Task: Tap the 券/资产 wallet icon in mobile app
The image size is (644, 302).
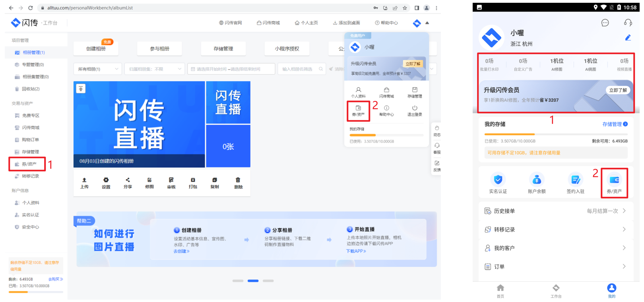Action: pyautogui.click(x=614, y=180)
